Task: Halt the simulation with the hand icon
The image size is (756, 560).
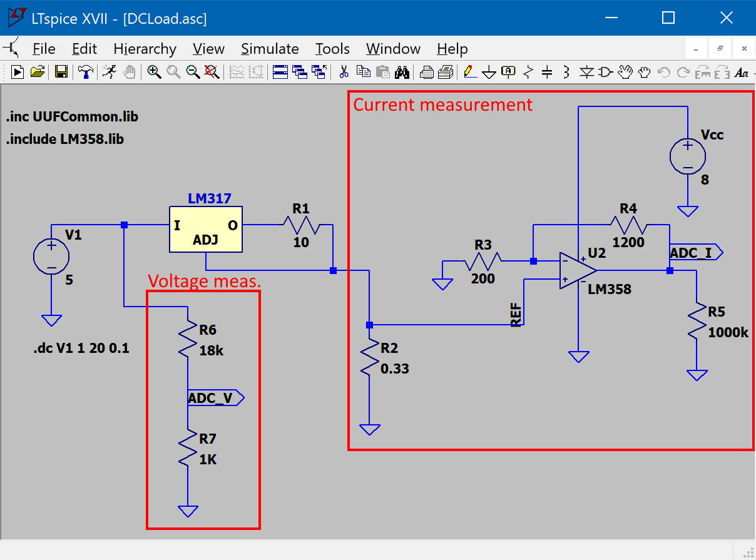Action: pyautogui.click(x=129, y=72)
